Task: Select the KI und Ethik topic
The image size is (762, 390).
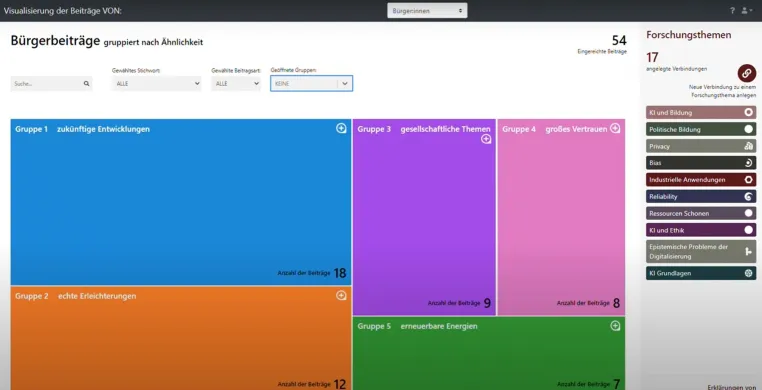Action: pos(701,230)
